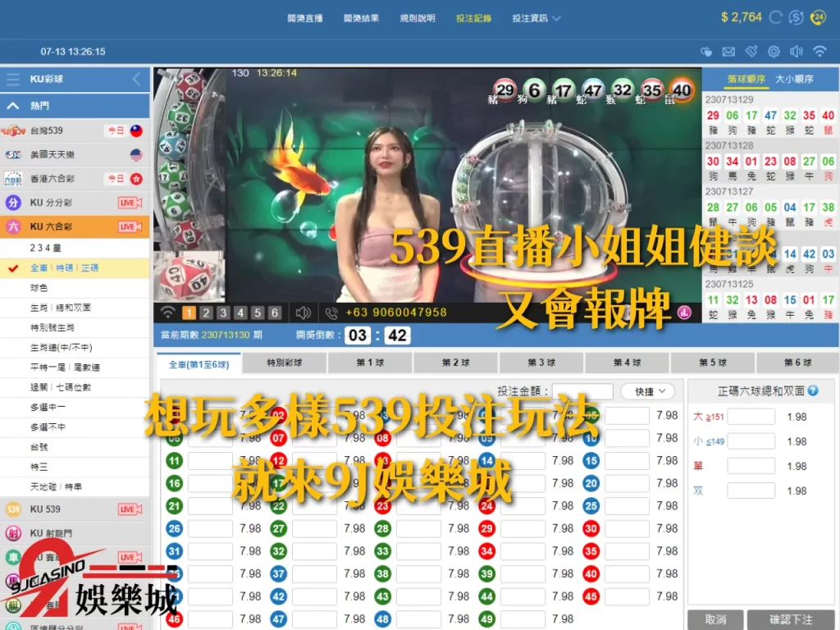Open the hamburger menu beside KU彩球

coord(13,80)
